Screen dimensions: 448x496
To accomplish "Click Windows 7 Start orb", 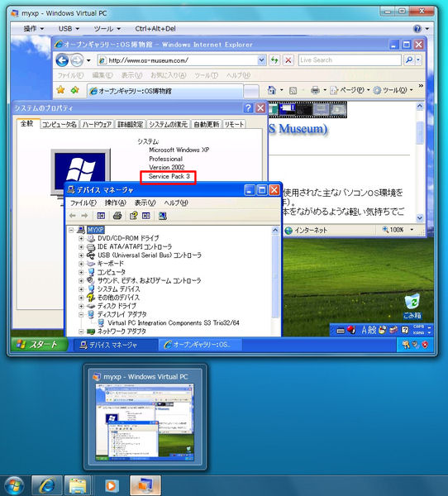I will pyautogui.click(x=12, y=486).
